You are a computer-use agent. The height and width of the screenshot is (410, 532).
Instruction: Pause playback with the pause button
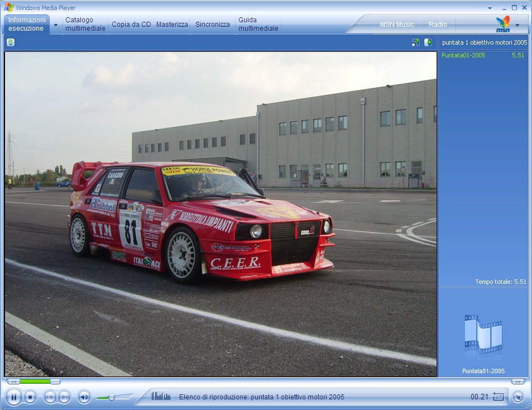pyautogui.click(x=14, y=397)
